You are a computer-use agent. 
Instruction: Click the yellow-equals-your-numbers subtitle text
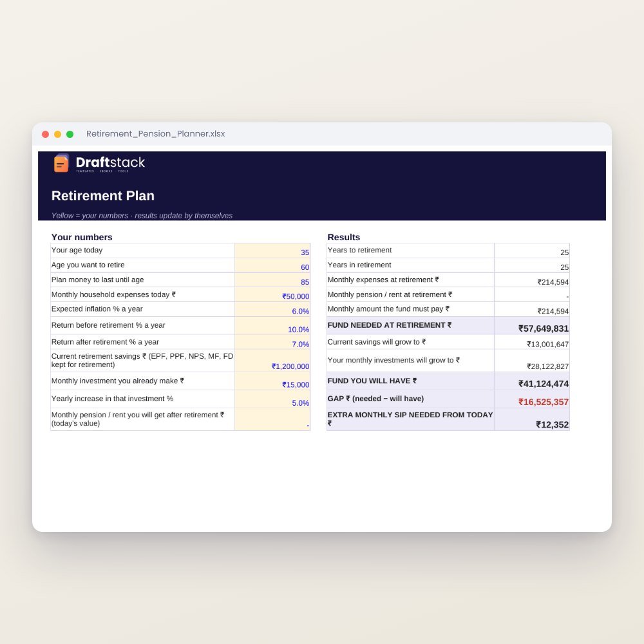[142, 216]
